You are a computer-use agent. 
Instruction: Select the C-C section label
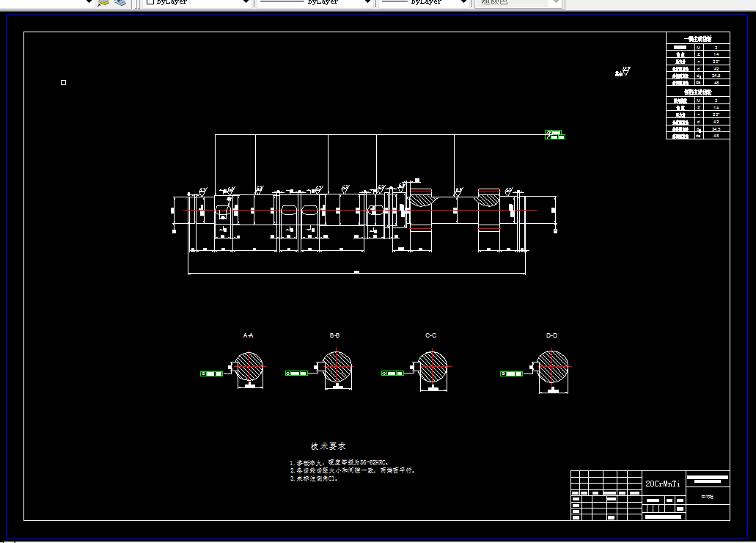430,335
